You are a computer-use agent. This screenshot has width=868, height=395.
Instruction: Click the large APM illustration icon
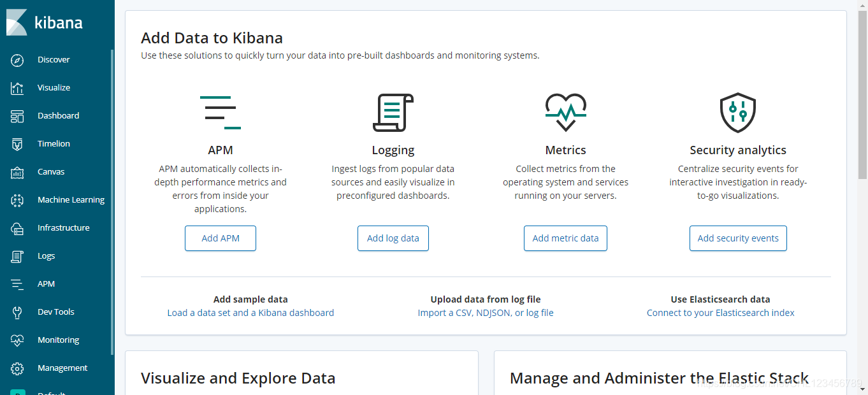click(221, 113)
